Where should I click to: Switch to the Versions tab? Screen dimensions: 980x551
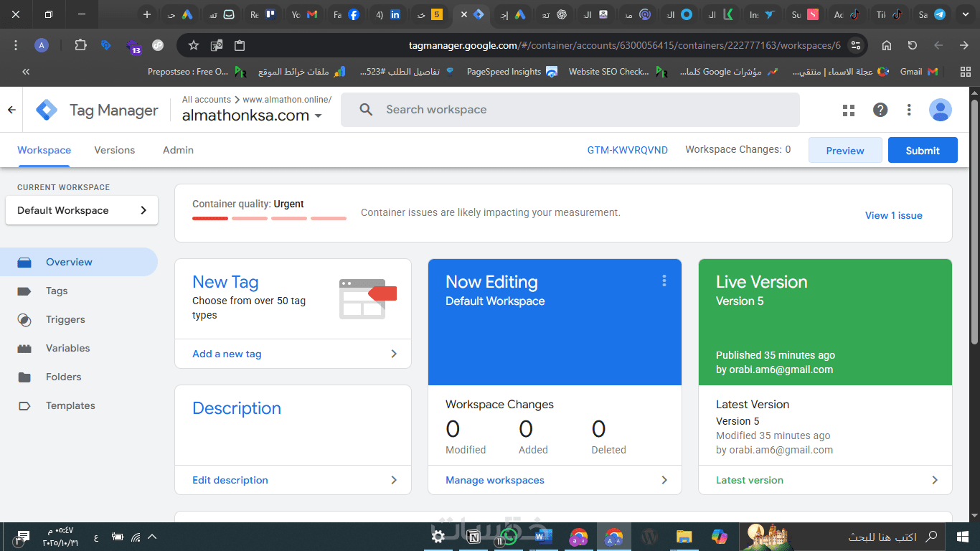tap(115, 150)
